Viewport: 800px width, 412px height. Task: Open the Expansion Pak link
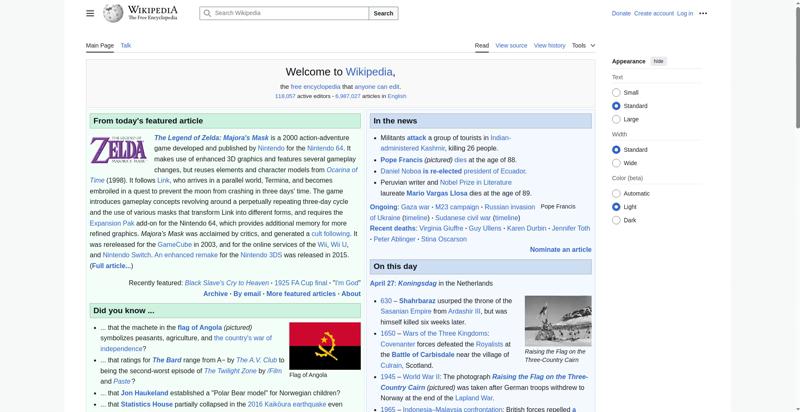112,223
